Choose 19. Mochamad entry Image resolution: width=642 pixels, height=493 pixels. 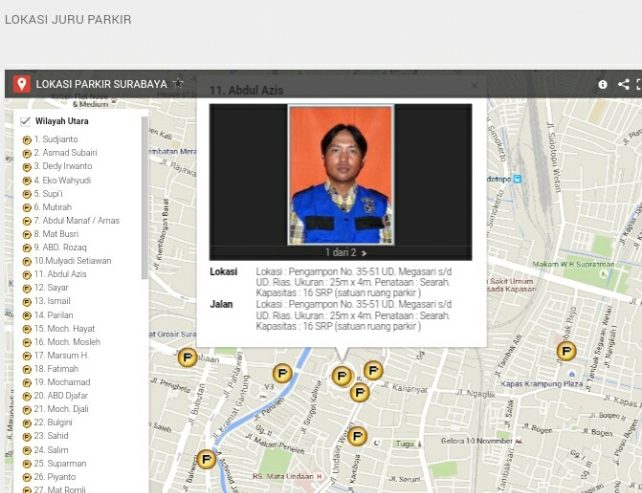coord(62,382)
